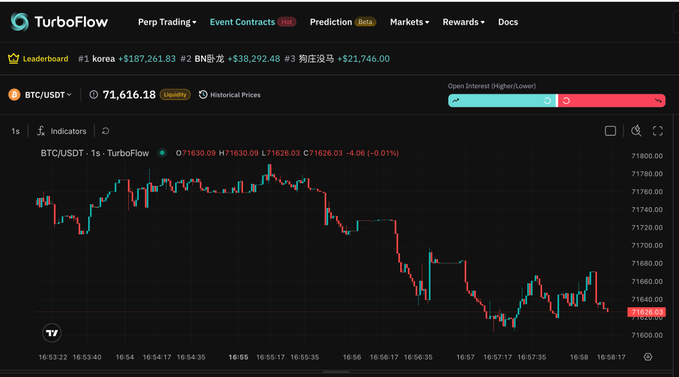Image resolution: width=679 pixels, height=377 pixels.
Task: Click the 16:57 time axis label
Action: coord(466,357)
